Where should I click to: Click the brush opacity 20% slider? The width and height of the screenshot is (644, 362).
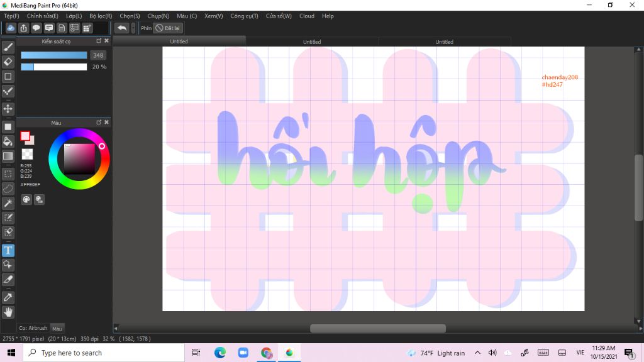point(54,67)
